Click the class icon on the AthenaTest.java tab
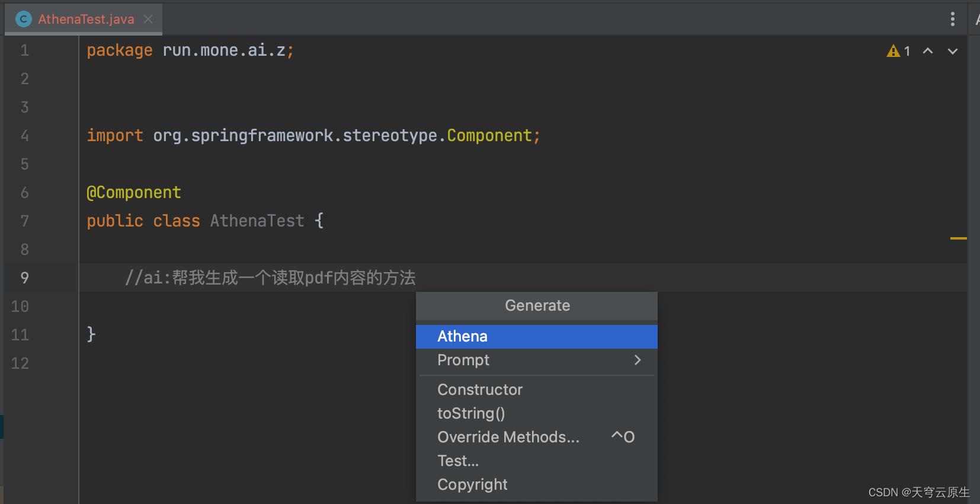980x504 pixels. [x=23, y=18]
